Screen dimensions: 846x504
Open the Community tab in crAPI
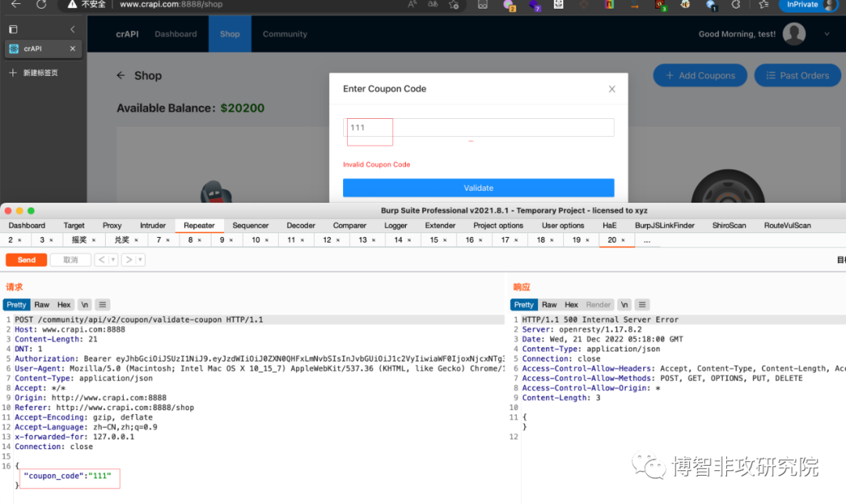(285, 34)
